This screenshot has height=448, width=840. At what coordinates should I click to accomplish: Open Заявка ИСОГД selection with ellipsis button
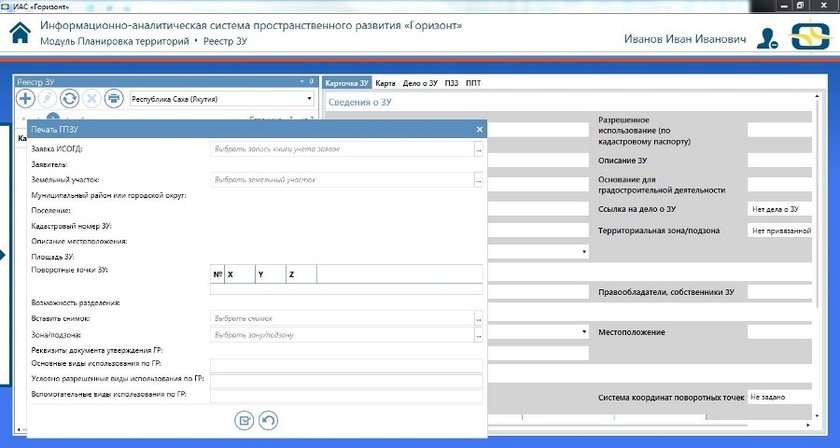coord(478,149)
